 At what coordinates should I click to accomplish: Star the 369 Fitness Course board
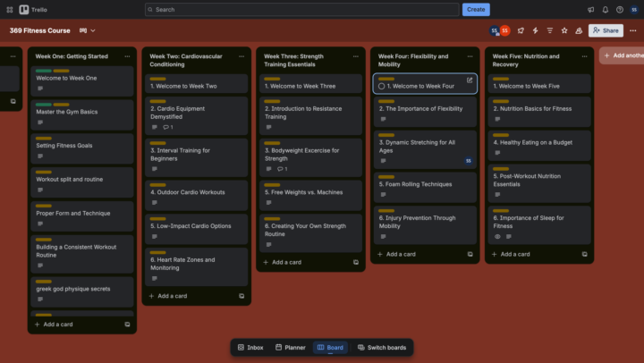[563, 30]
